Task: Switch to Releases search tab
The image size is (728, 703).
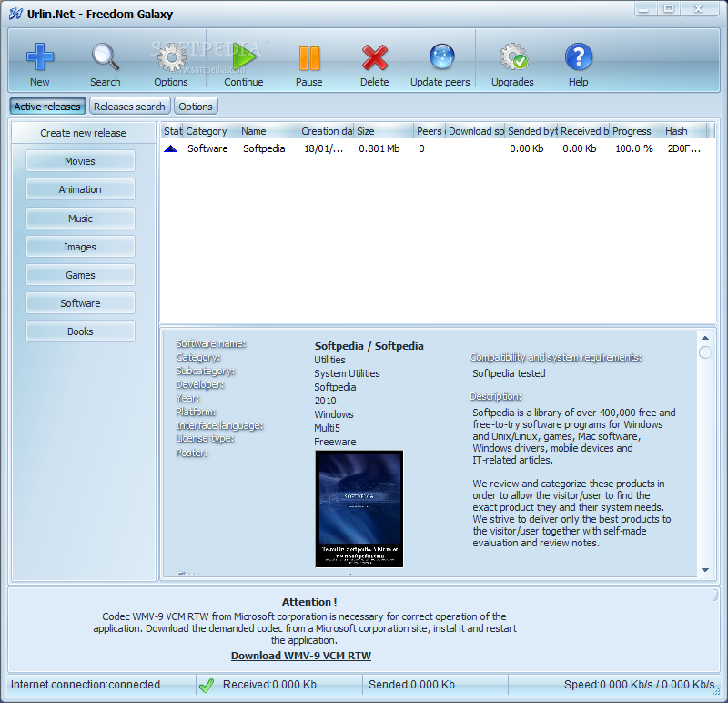Action: point(129,107)
